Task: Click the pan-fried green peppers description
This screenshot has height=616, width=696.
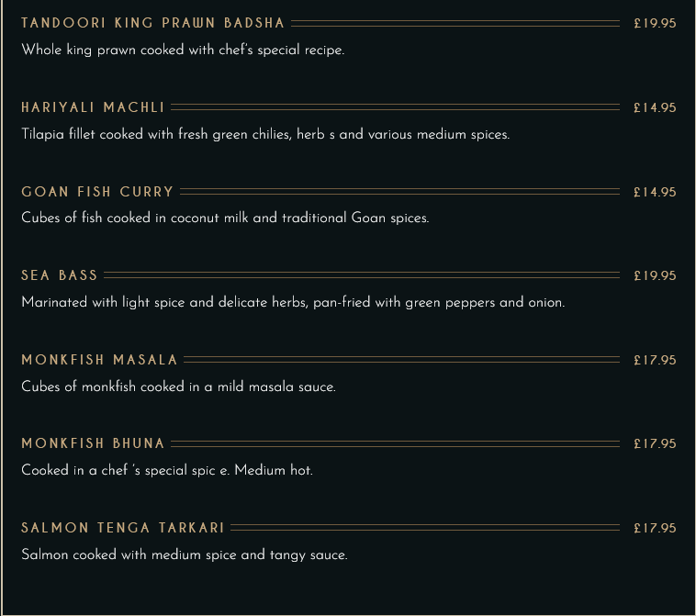Action: (293, 302)
